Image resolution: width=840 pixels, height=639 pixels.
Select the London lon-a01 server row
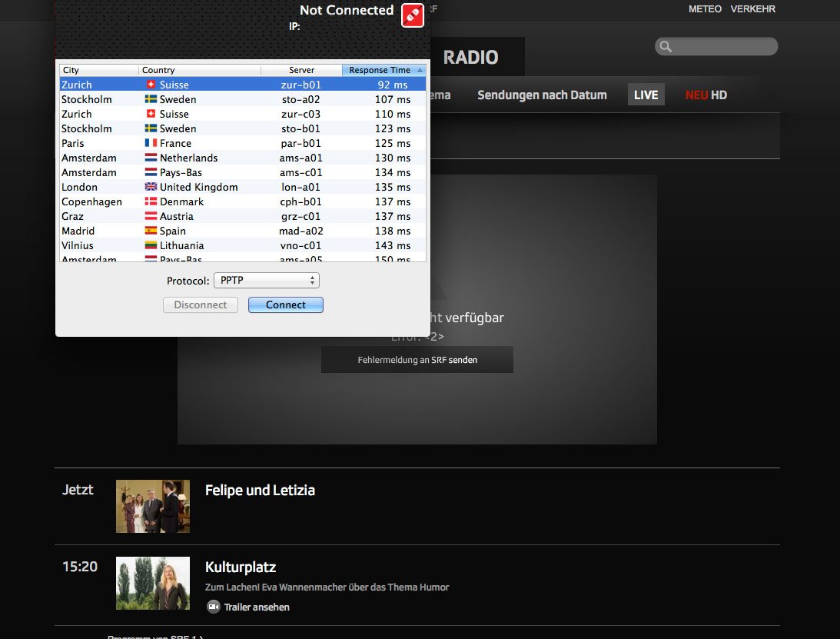pos(243,187)
